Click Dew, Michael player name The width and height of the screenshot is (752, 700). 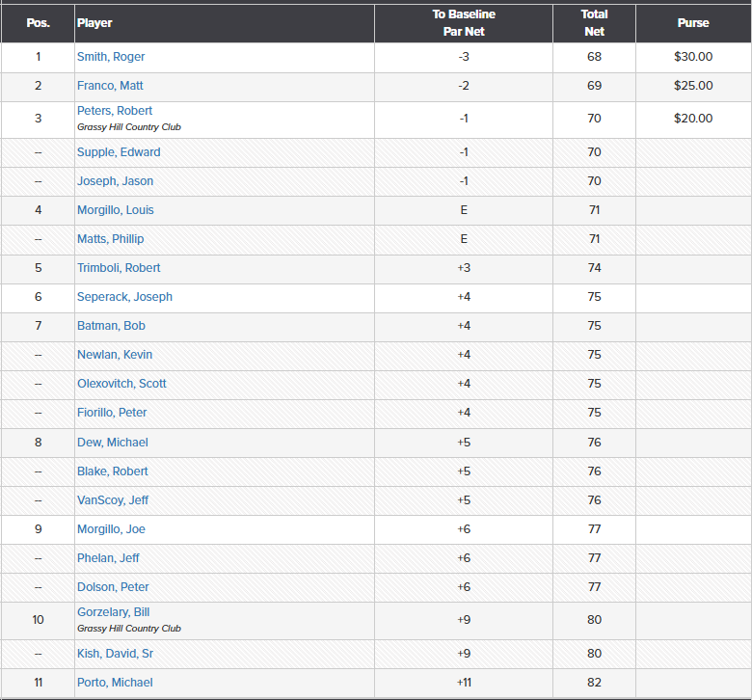click(x=113, y=443)
